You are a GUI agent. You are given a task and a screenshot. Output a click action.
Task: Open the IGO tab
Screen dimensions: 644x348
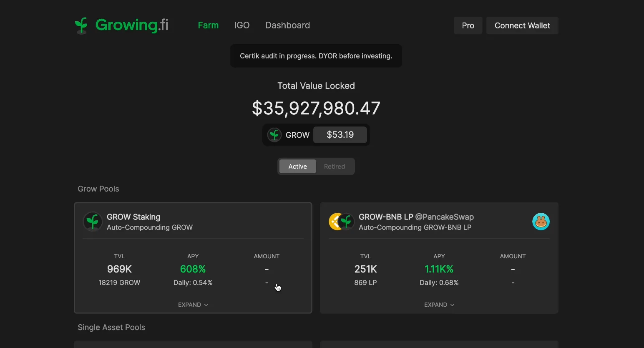coord(242,25)
